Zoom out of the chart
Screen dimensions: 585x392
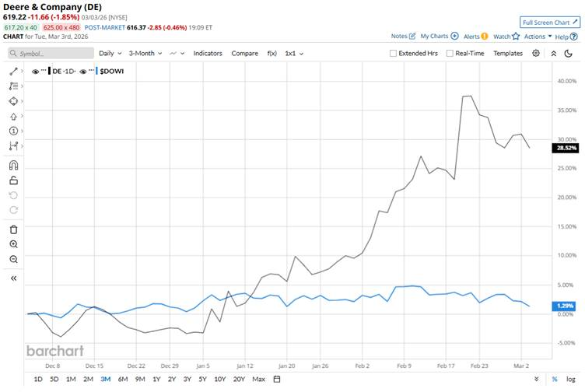(x=13, y=259)
